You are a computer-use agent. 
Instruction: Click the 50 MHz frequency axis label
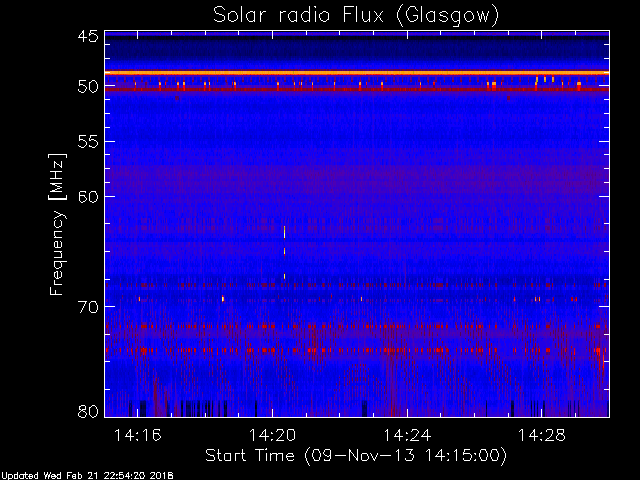coord(88,87)
